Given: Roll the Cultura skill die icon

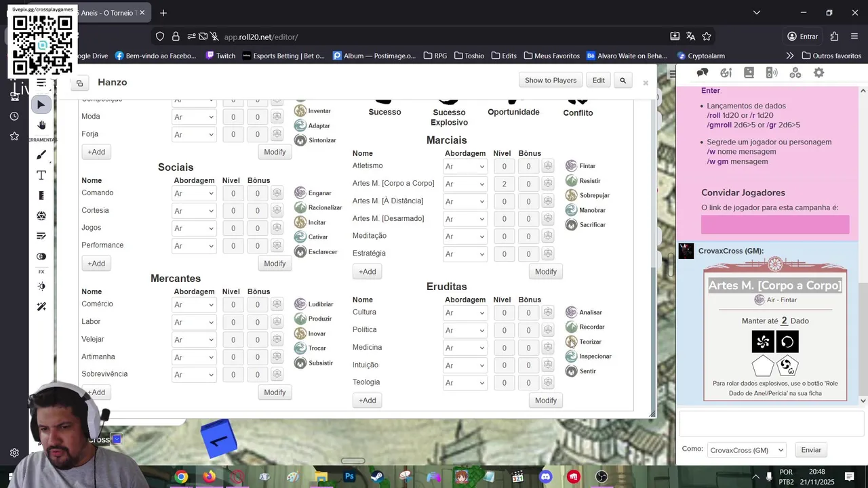Looking at the screenshot, I should tap(548, 312).
